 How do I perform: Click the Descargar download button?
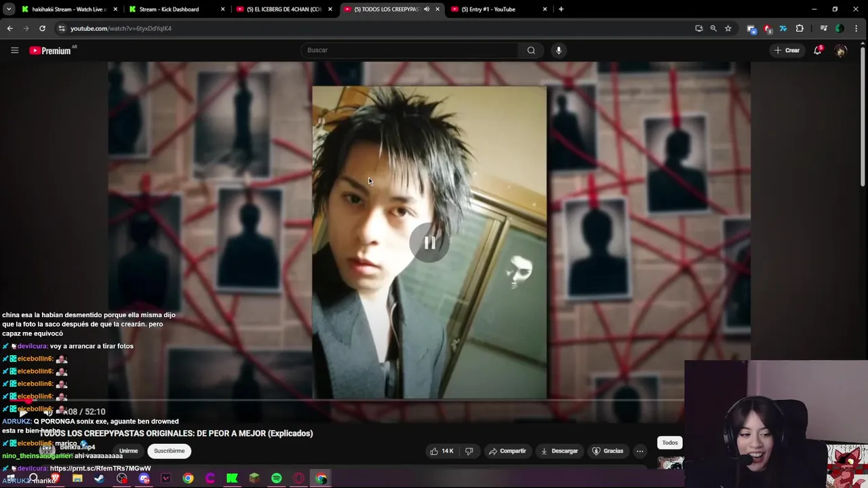pyautogui.click(x=559, y=451)
